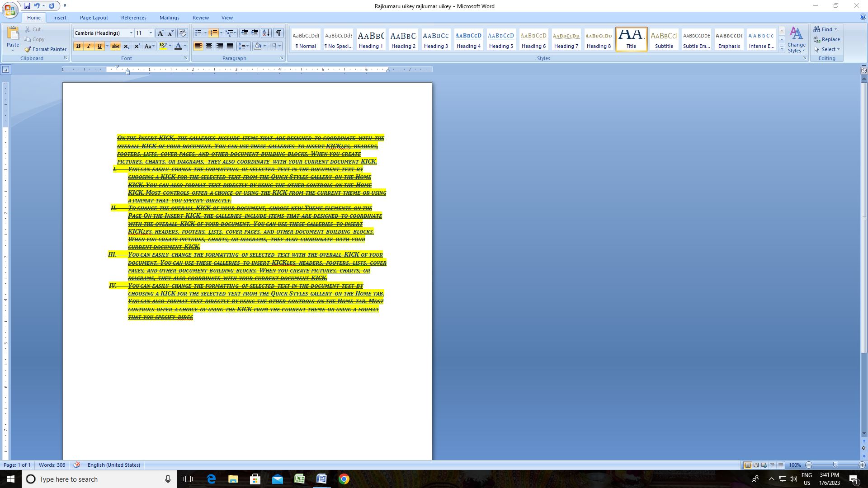Click the Replace button

826,39
